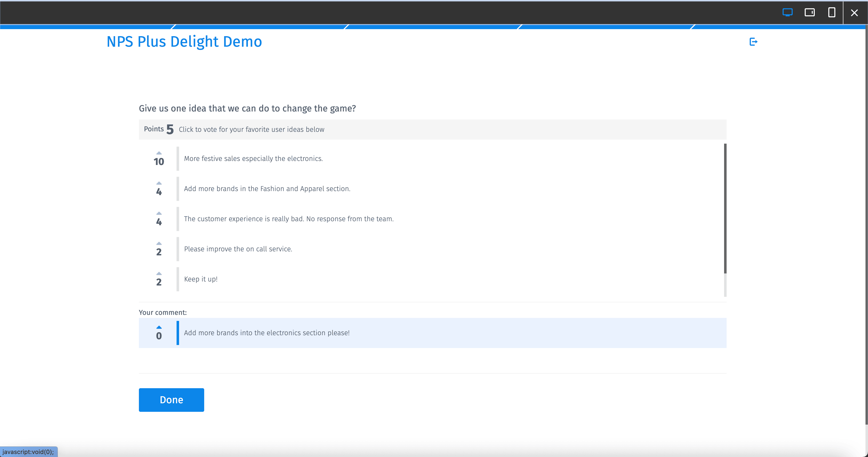Click the Points 5 indicator
Image resolution: width=868 pixels, height=457 pixels.
click(x=158, y=129)
